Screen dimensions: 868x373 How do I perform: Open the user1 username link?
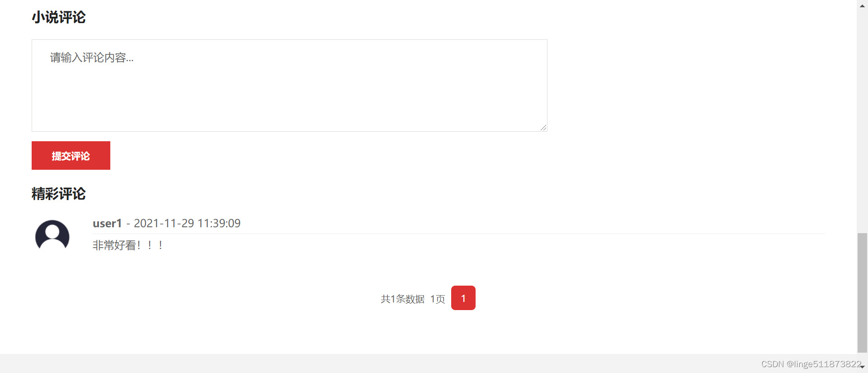coord(107,223)
